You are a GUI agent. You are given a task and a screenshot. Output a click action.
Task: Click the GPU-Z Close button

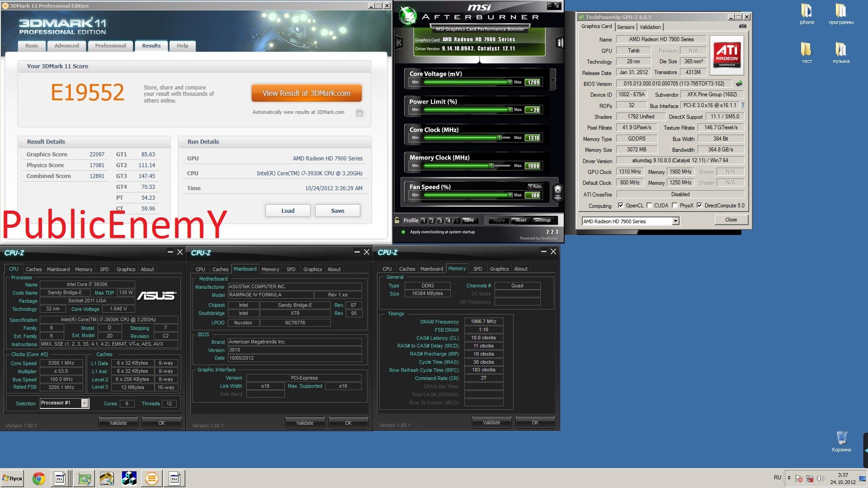731,220
